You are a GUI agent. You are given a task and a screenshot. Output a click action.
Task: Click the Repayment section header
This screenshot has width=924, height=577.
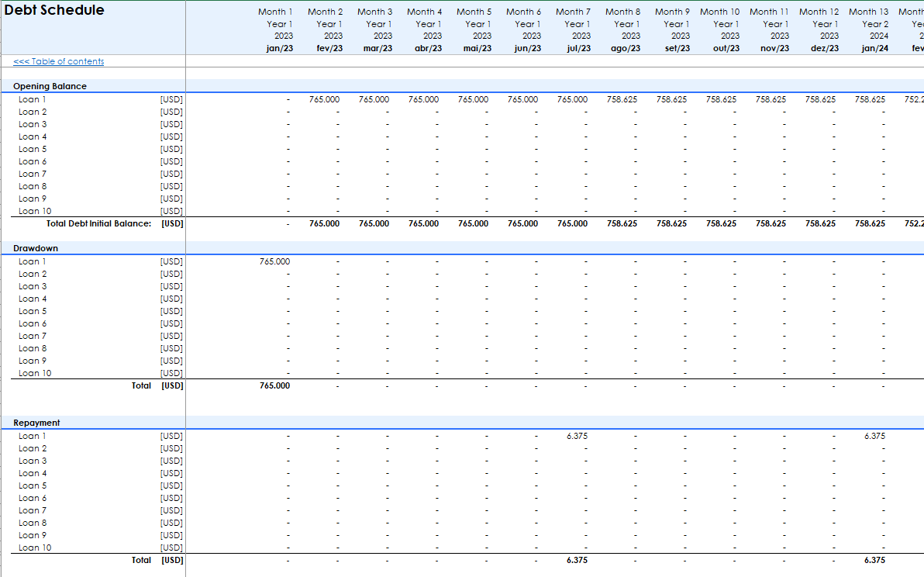click(x=36, y=423)
